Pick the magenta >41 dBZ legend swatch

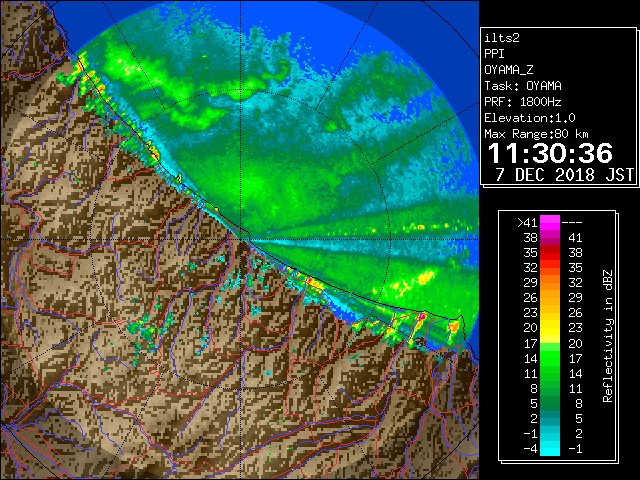[550, 222]
